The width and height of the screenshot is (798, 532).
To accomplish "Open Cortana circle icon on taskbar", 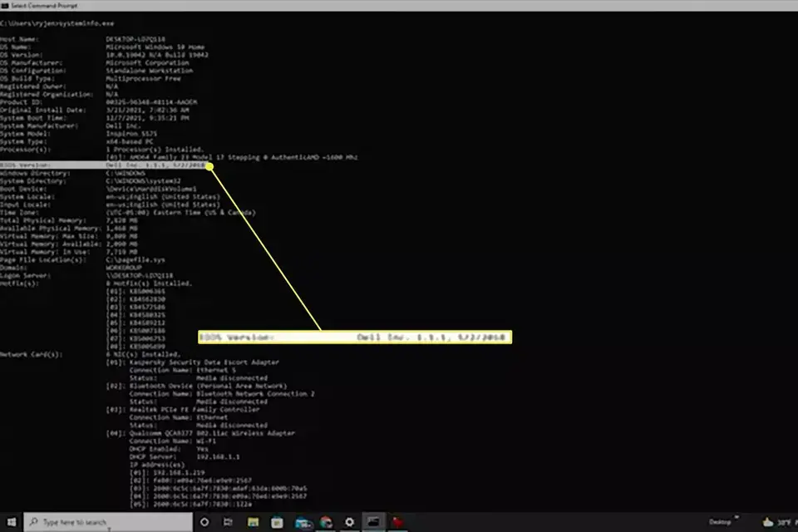I will click(x=204, y=522).
